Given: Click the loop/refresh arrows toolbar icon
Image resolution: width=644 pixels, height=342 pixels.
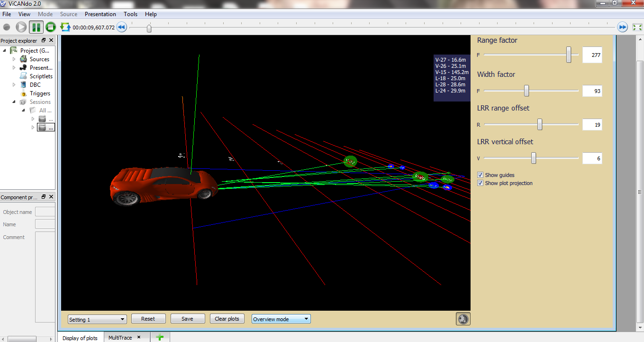Looking at the screenshot, I should [65, 27].
